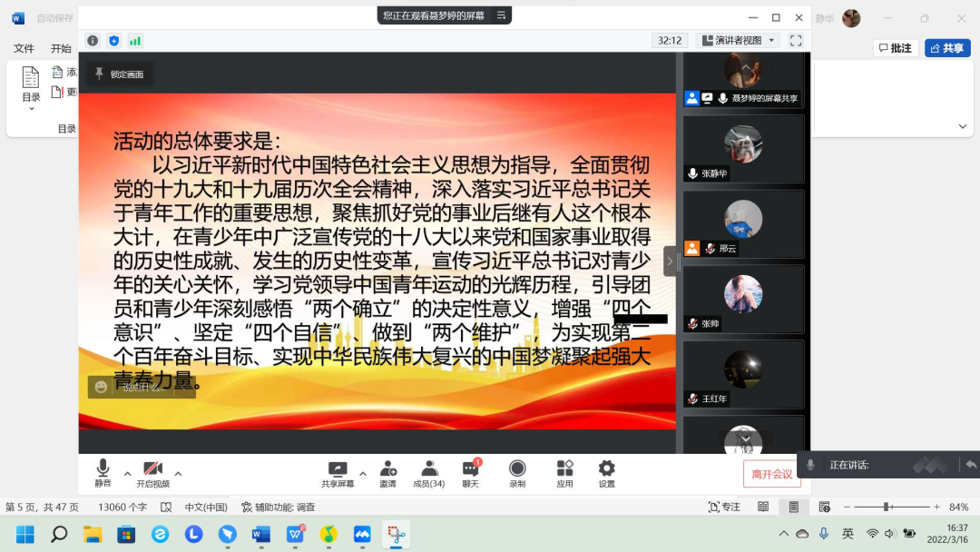Click the Word 共享 share button
The height and width of the screenshot is (552, 980).
(x=946, y=48)
